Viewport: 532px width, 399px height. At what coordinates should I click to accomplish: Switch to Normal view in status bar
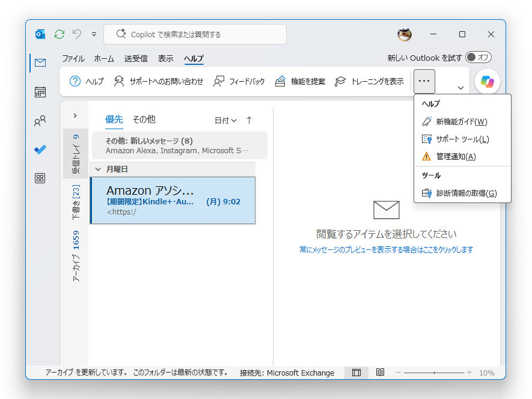356,373
